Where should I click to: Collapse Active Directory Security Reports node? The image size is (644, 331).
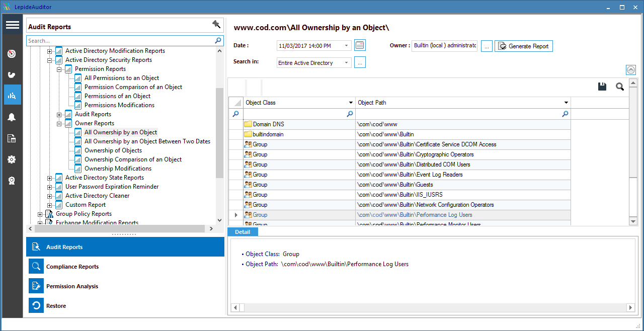49,60
